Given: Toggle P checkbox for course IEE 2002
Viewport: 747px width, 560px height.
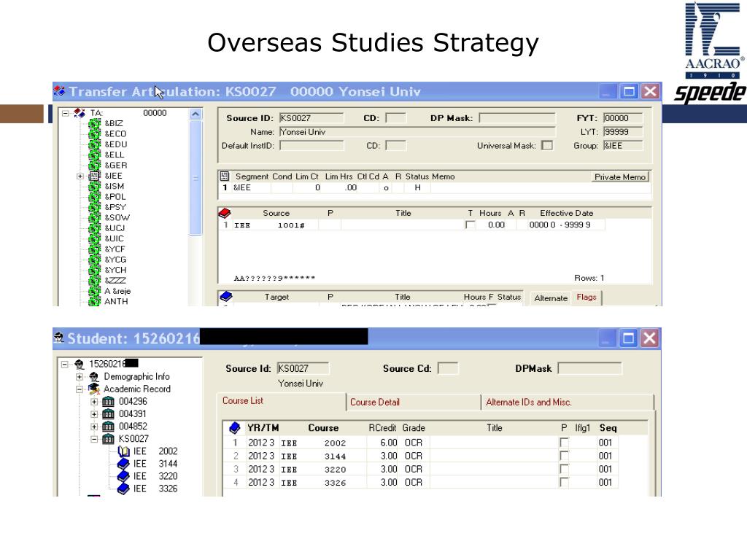Looking at the screenshot, I should (x=564, y=443).
